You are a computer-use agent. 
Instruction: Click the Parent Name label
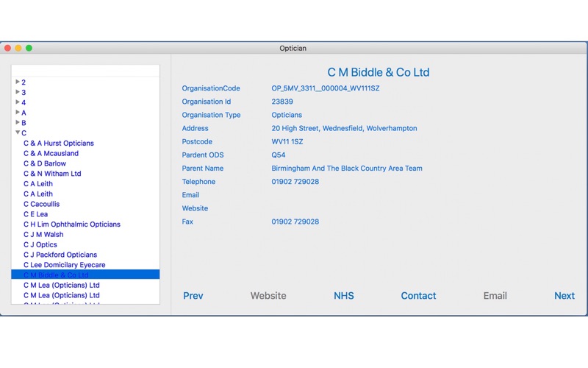click(203, 169)
